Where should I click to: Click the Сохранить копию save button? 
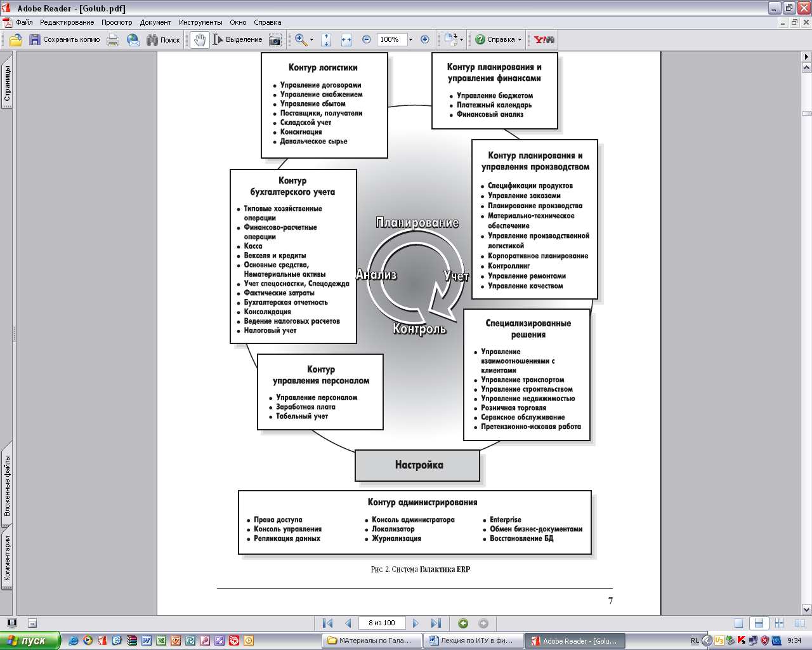[65, 39]
